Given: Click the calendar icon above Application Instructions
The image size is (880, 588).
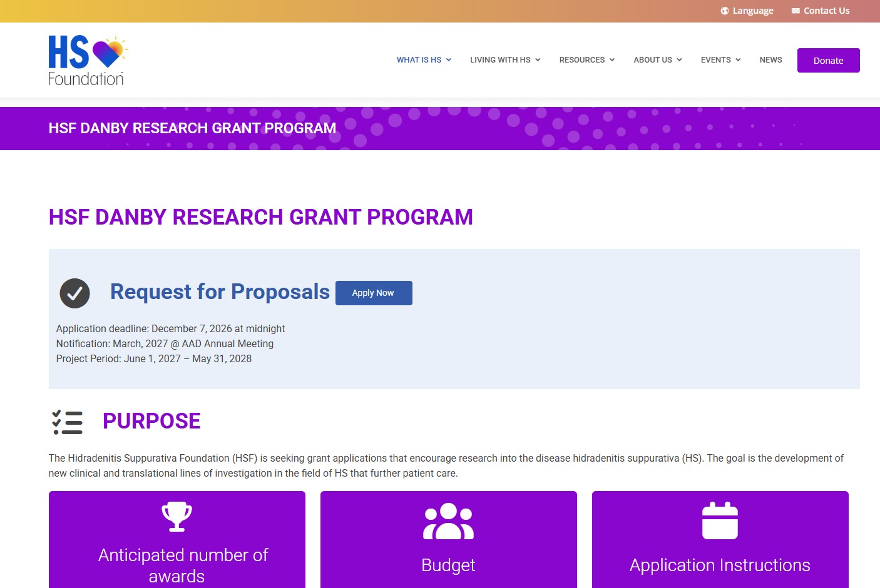Looking at the screenshot, I should tap(720, 520).
